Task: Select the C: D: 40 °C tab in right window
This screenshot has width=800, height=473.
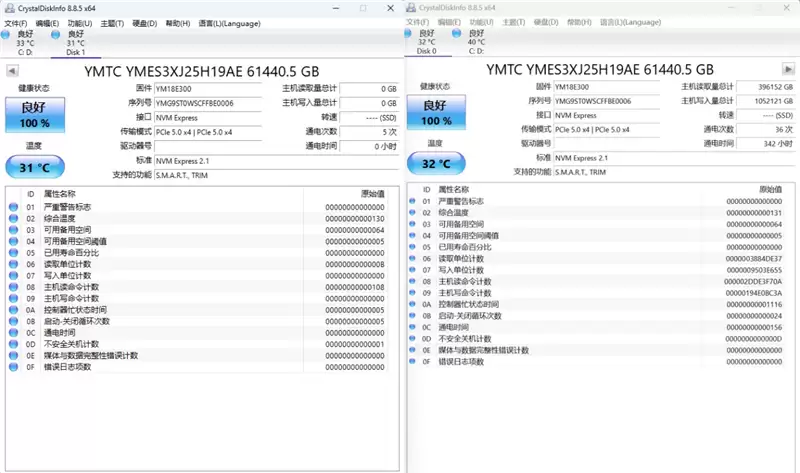Action: (x=476, y=42)
